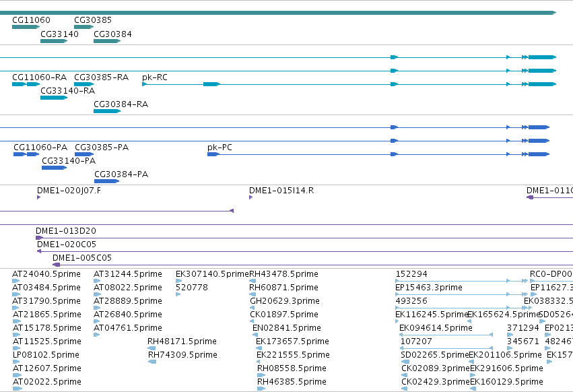Click the CG30385 gene label
This screenshot has height=392, width=573.
click(x=93, y=20)
